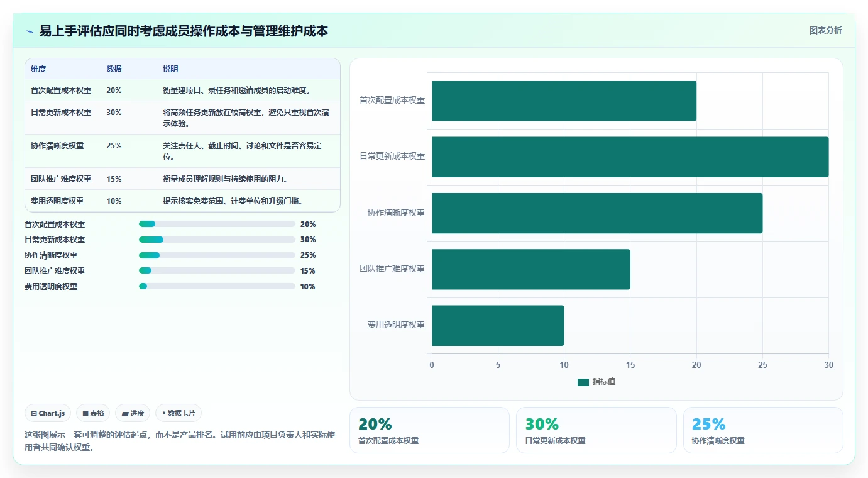
Task: Select the 数据卡片 tag chip
Action: tap(179, 413)
